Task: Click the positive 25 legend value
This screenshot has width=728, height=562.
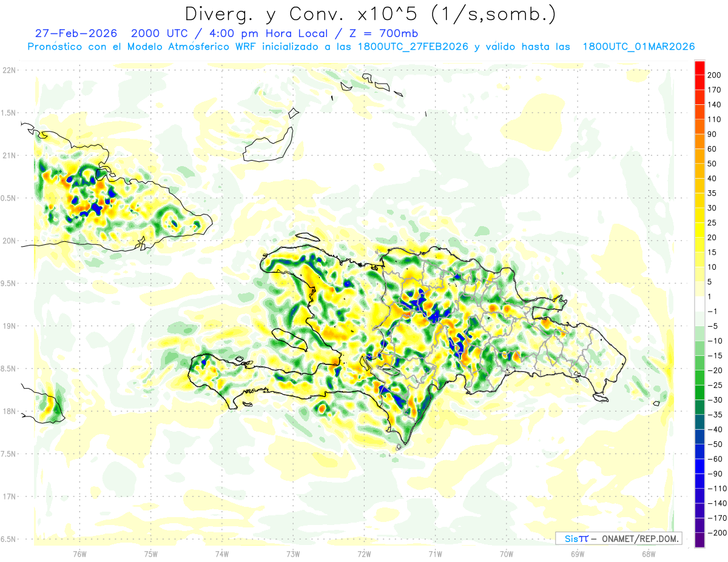Action: click(x=713, y=222)
